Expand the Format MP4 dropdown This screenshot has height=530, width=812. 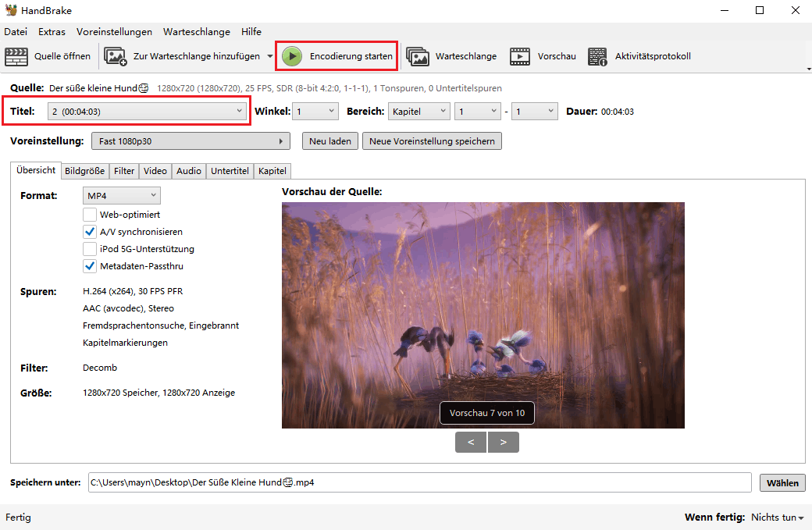[x=121, y=196]
